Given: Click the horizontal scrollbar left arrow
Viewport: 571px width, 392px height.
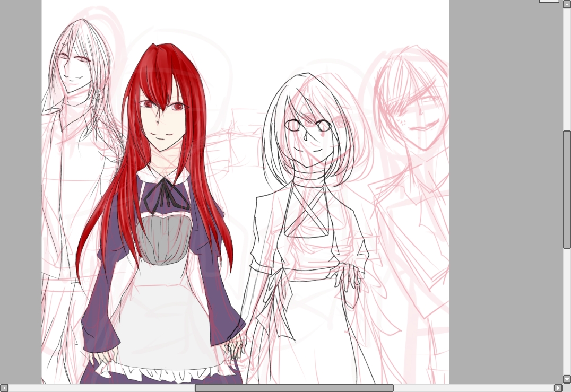Looking at the screenshot, I should pyautogui.click(x=4, y=388).
